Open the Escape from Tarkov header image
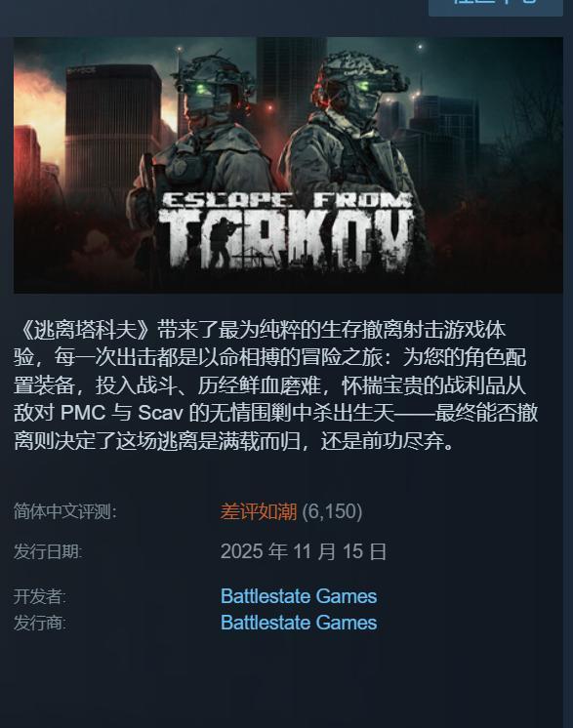This screenshot has width=573, height=728. (288, 165)
